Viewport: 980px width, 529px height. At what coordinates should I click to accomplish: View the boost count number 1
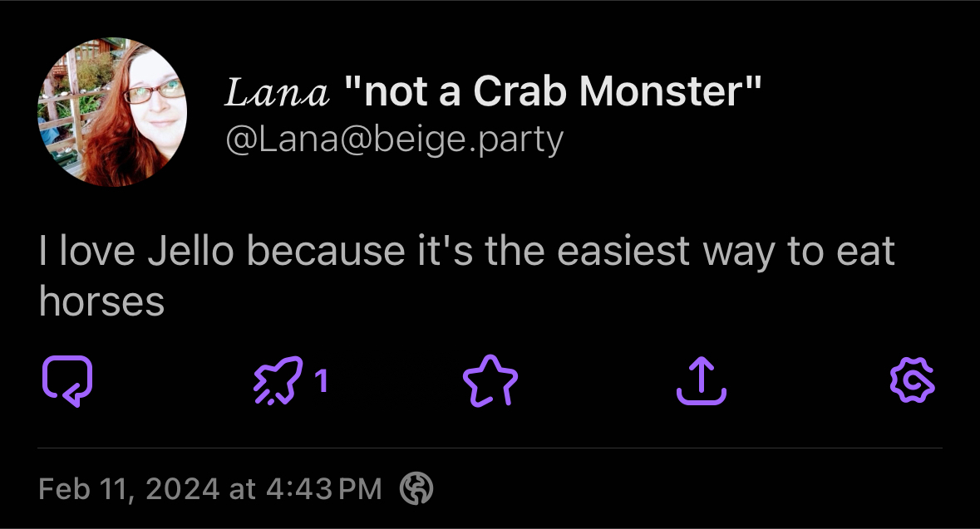click(x=322, y=381)
